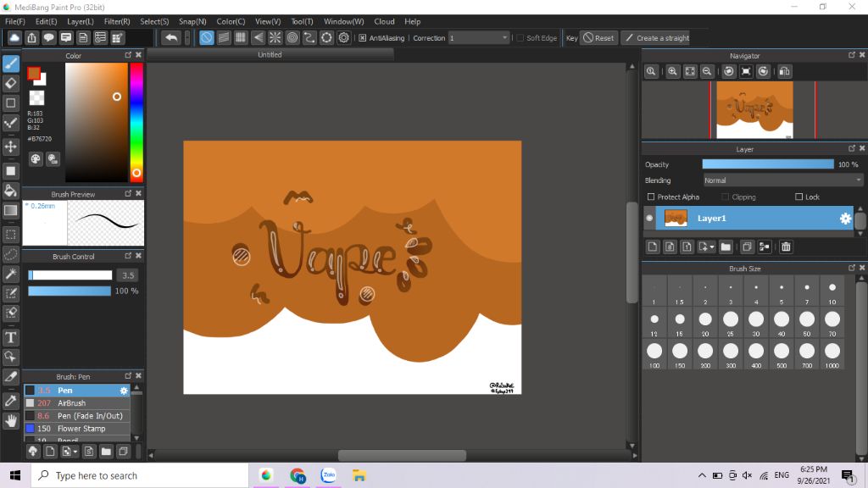
Task: Select the Gradient tool
Action: (x=10, y=211)
